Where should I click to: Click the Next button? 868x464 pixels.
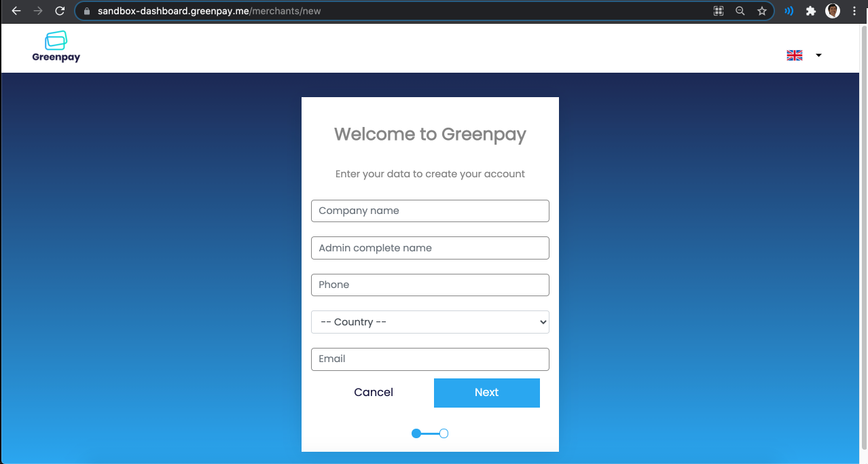tap(487, 393)
